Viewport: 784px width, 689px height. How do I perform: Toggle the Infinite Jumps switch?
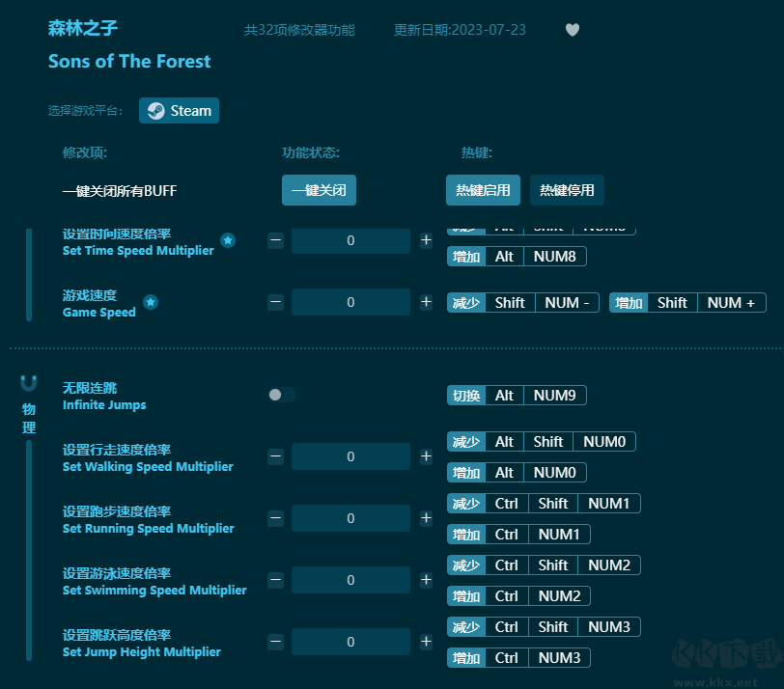click(x=282, y=395)
